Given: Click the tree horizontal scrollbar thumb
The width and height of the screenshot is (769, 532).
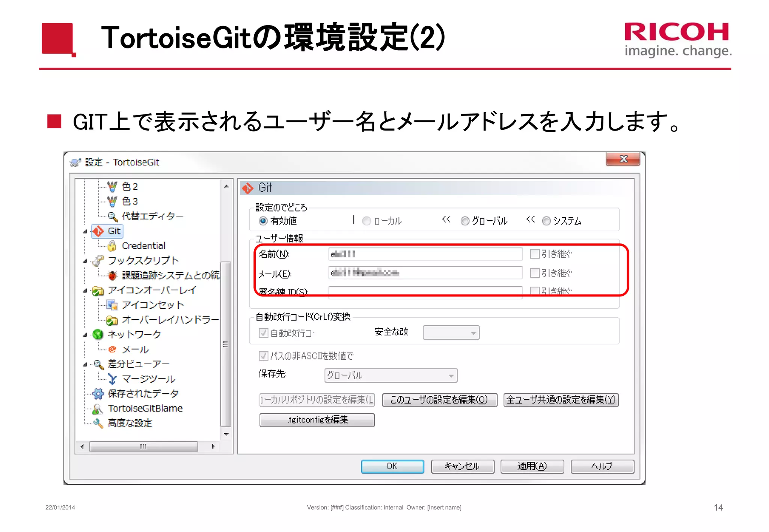Looking at the screenshot, I should [143, 447].
